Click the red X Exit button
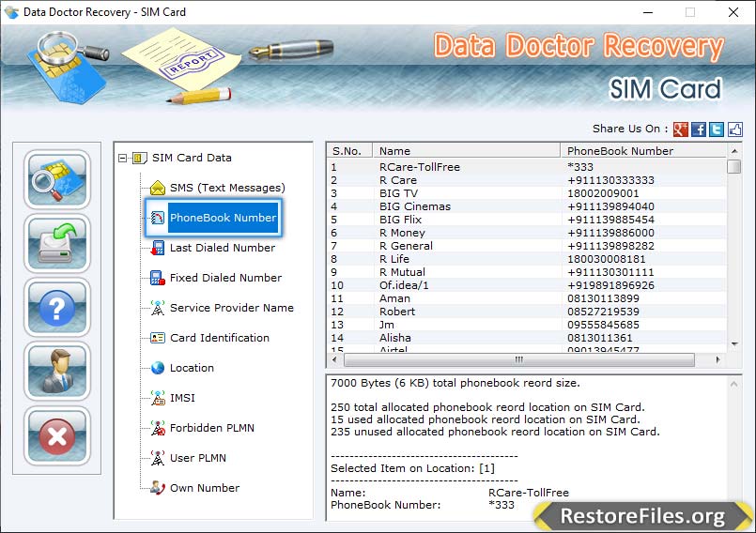Screen dimensions: 756x533 coord(57,435)
